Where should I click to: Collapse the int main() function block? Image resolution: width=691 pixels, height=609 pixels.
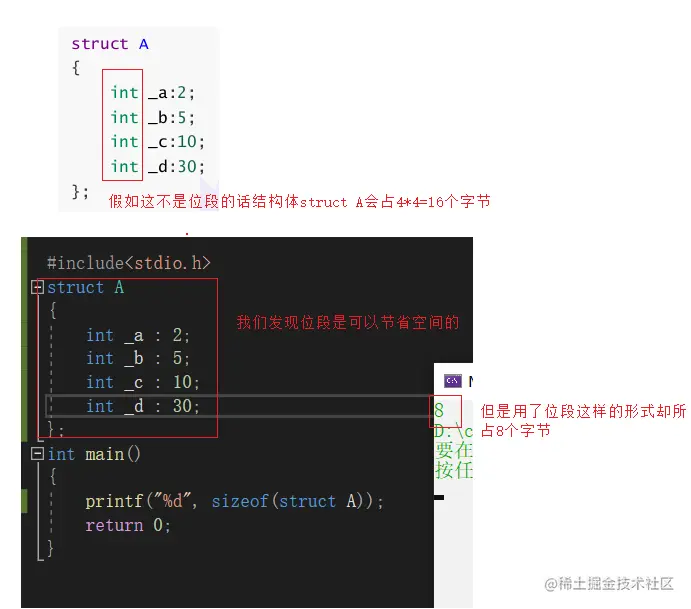(x=37, y=453)
